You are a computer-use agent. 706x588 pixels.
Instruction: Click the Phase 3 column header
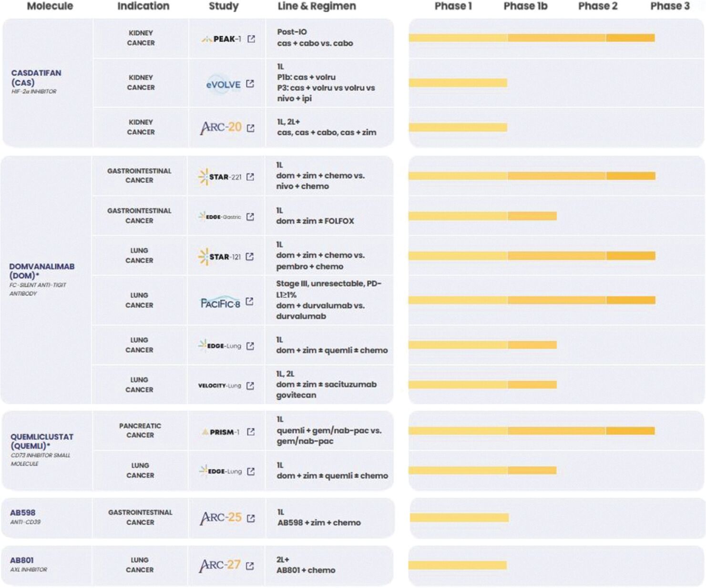[670, 6]
